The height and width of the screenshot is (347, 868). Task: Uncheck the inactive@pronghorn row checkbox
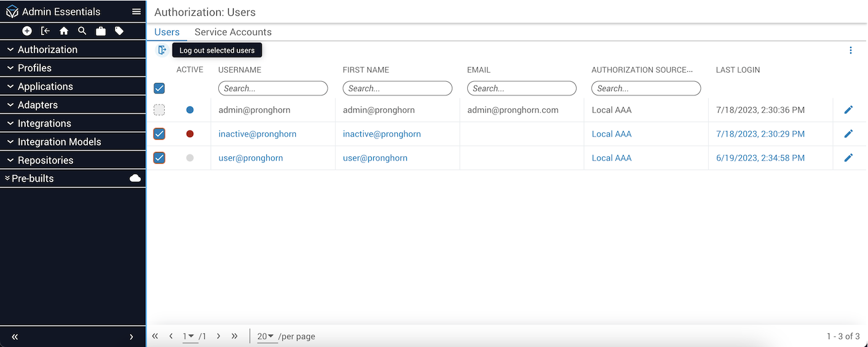pyautogui.click(x=159, y=134)
